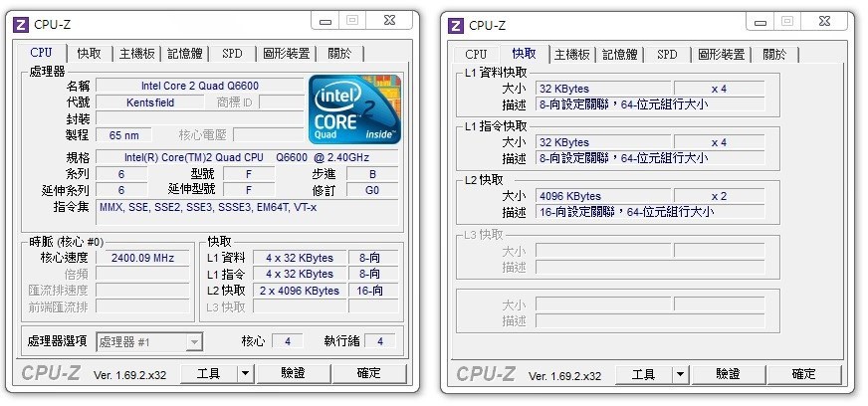Select 快取 tab in the left window
The image size is (868, 406).
[90, 54]
